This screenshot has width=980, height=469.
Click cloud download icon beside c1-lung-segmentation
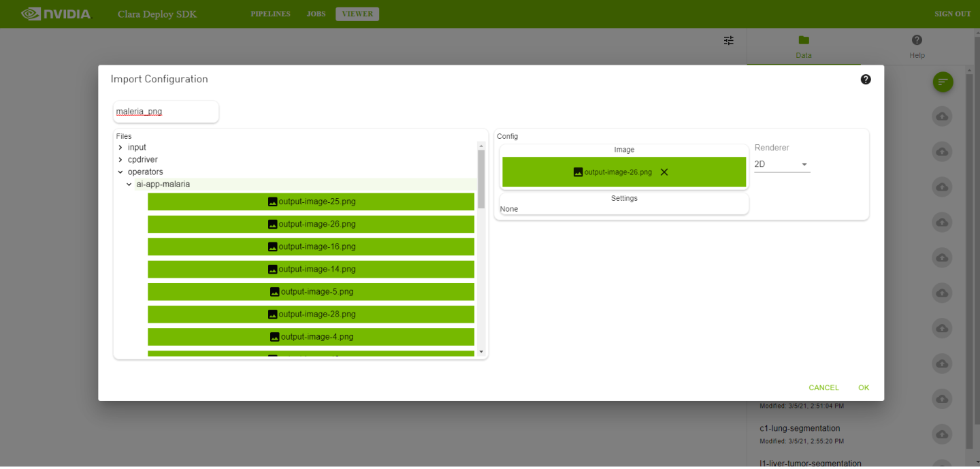[942, 434]
